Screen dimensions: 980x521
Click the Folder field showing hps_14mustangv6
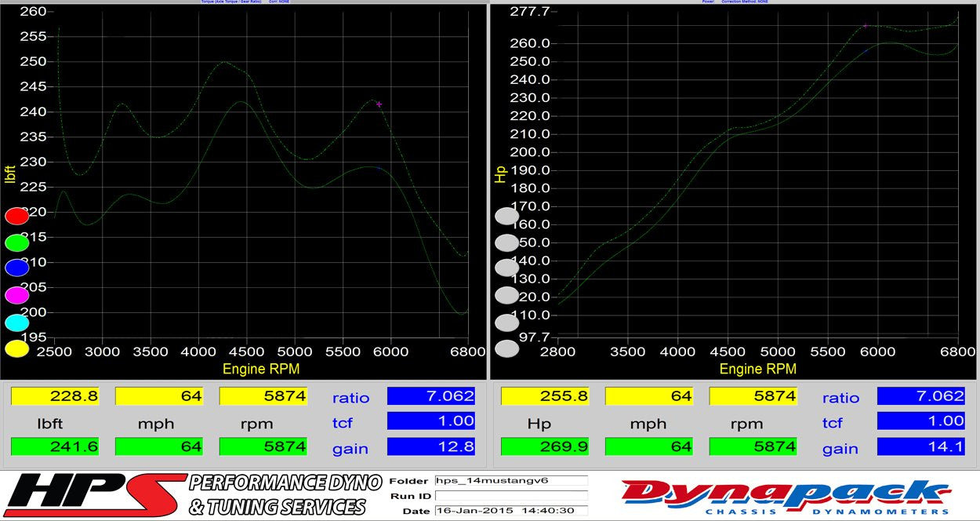point(510,481)
